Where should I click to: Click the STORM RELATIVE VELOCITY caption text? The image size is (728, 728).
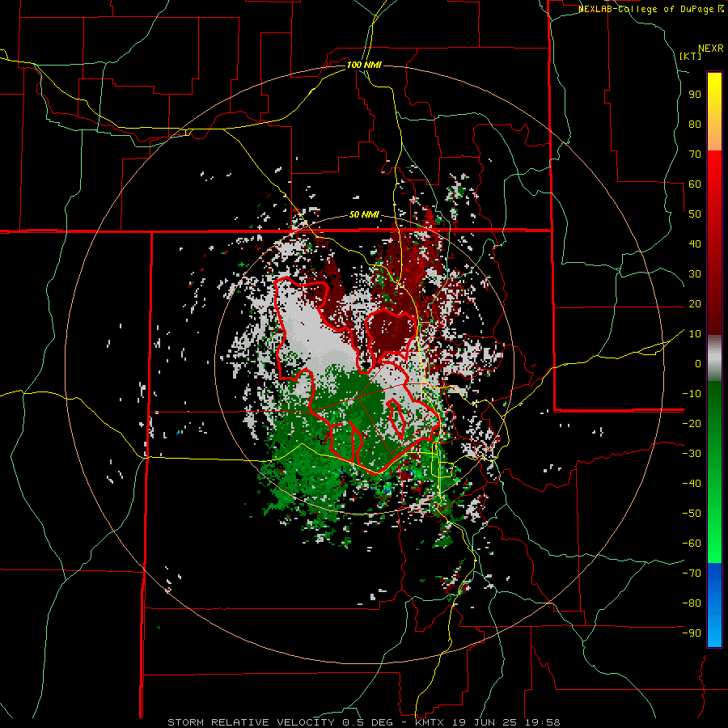pyautogui.click(x=251, y=722)
